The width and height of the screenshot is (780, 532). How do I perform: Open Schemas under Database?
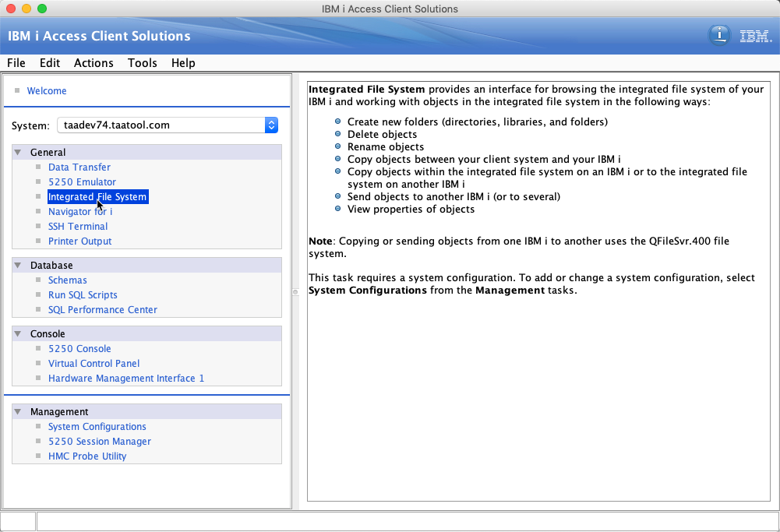[68, 280]
